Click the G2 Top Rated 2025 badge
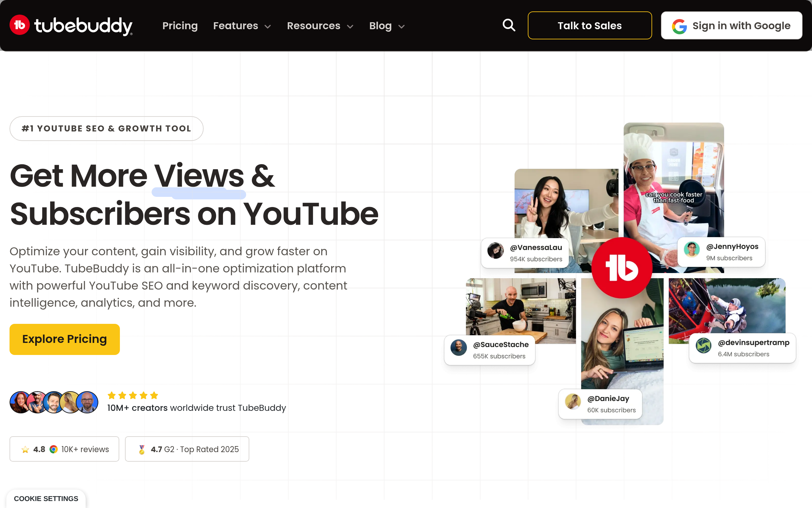The height and width of the screenshot is (508, 812). [187, 449]
